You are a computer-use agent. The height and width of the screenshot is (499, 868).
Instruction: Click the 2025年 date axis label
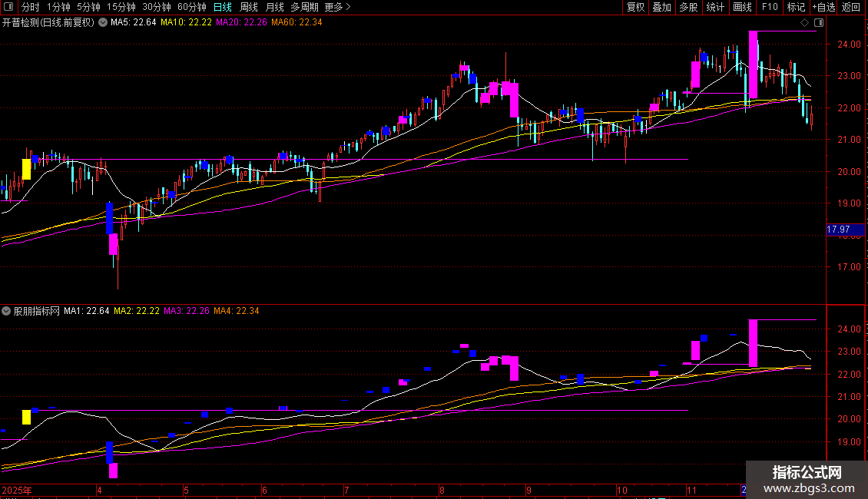[17, 490]
